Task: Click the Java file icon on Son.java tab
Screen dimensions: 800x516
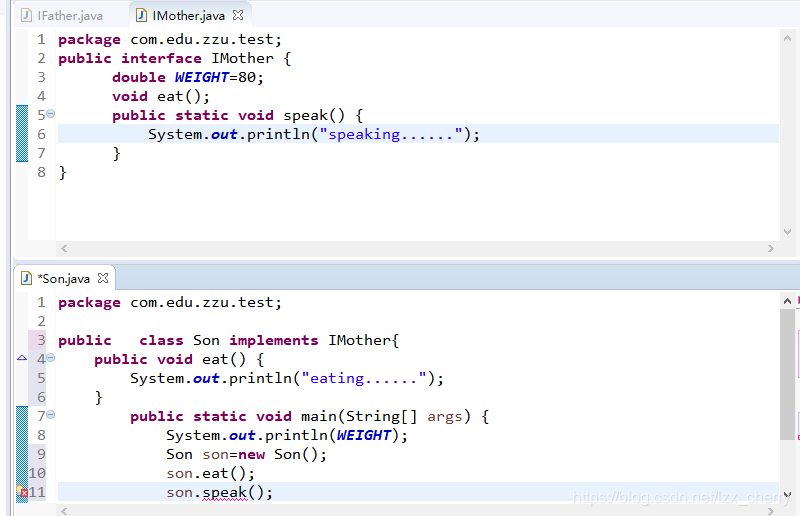Action: click(27, 278)
